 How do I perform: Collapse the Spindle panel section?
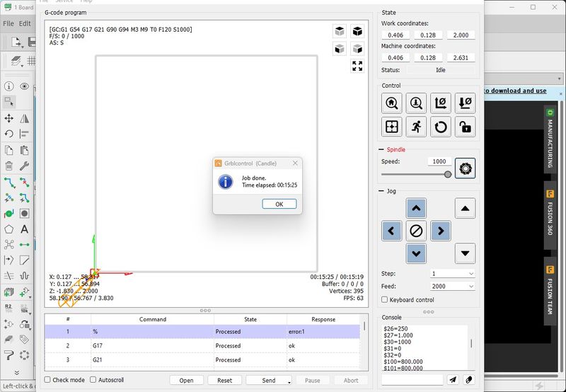(x=381, y=149)
